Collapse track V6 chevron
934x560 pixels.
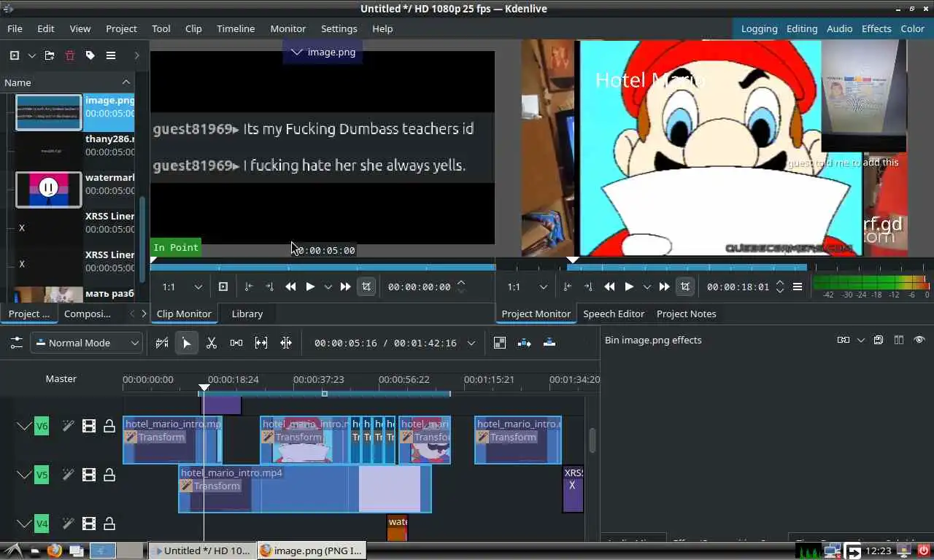click(24, 426)
